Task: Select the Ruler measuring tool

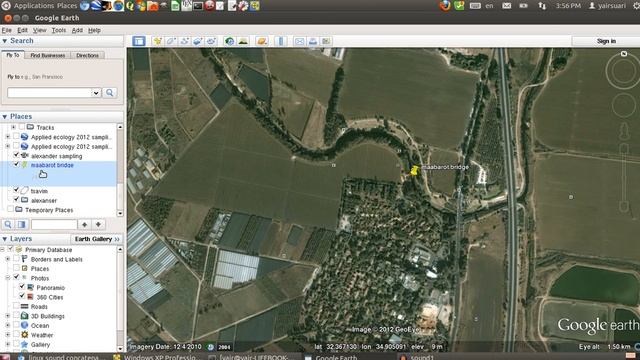Action: [280, 41]
